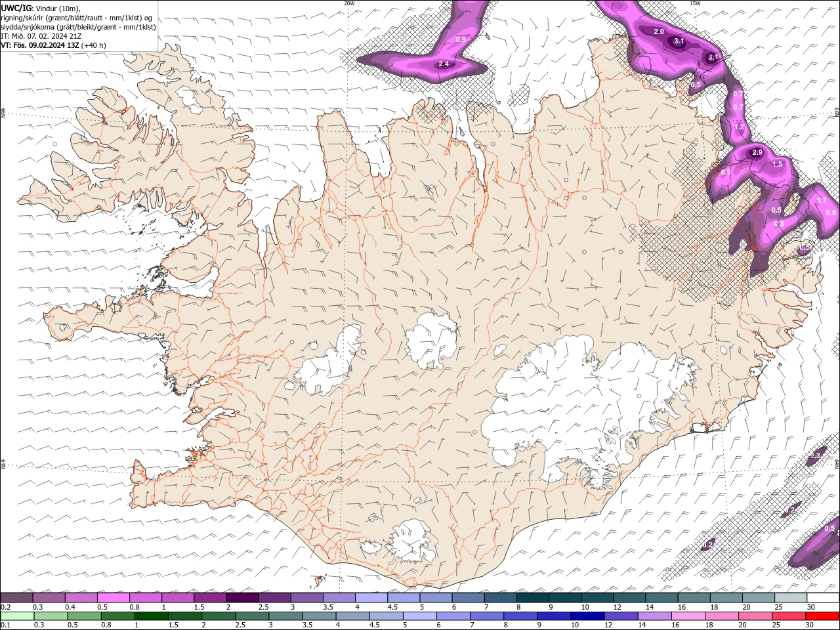Screen dimensions: 840x630
Task: Pick the deep blue 10 swatch, lower legend row
Action: [587, 616]
